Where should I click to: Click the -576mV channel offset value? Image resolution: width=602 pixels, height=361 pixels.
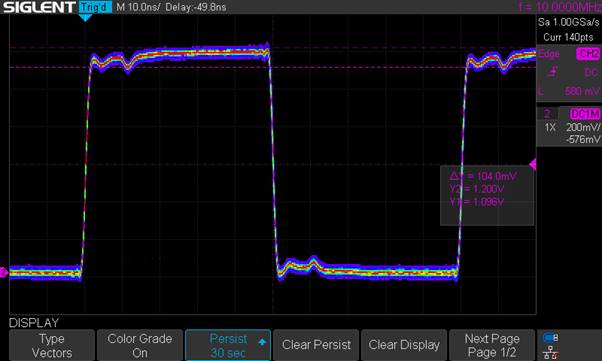pyautogui.click(x=583, y=139)
